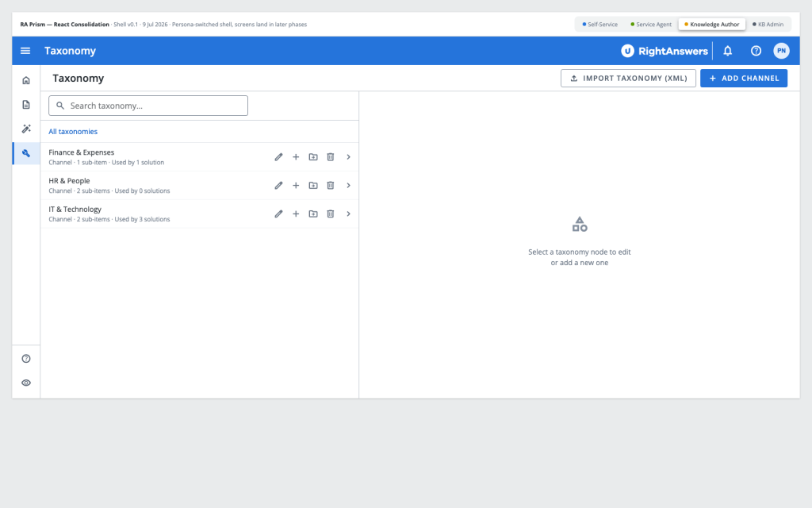
Task: Click the Add Channel button
Action: (744, 79)
